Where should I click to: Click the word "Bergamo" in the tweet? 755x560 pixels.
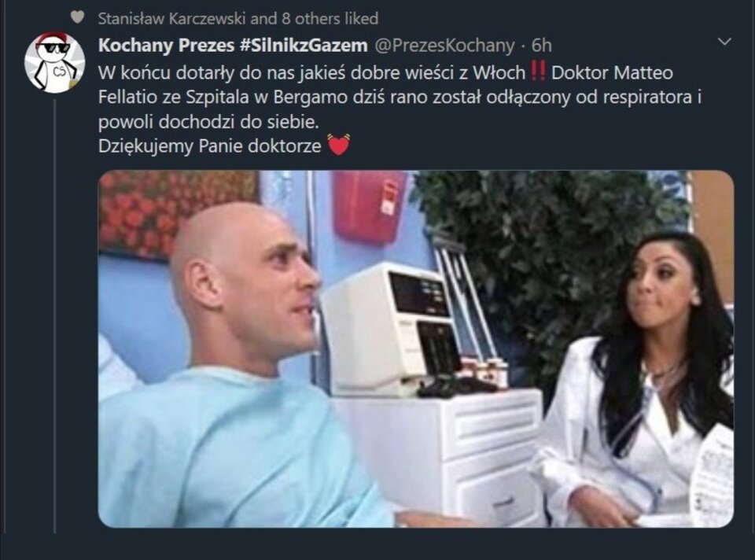click(x=310, y=98)
